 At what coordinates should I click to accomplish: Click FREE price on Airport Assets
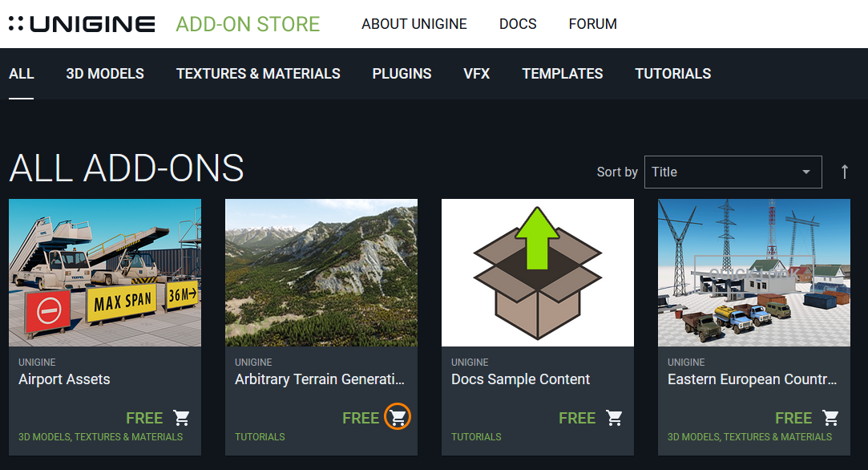click(144, 418)
